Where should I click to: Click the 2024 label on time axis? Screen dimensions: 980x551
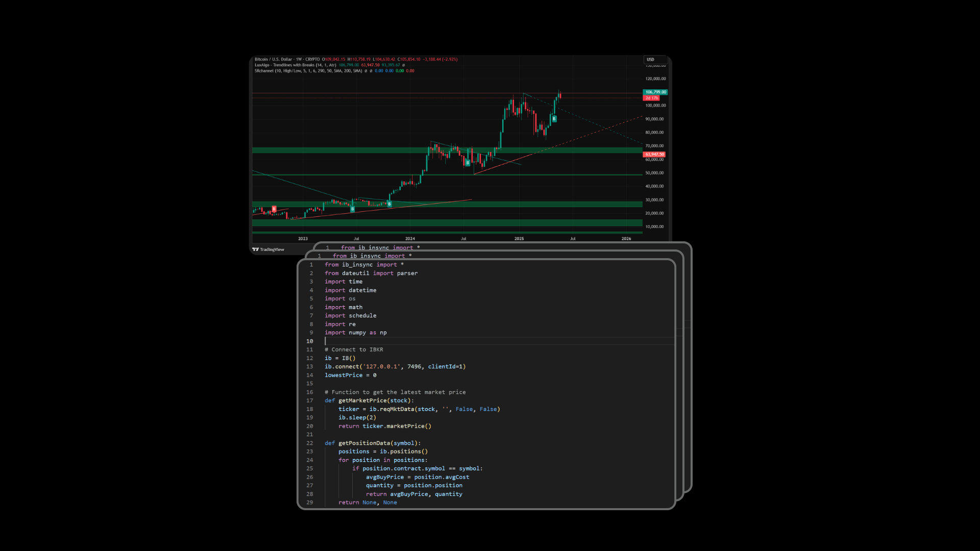click(410, 239)
